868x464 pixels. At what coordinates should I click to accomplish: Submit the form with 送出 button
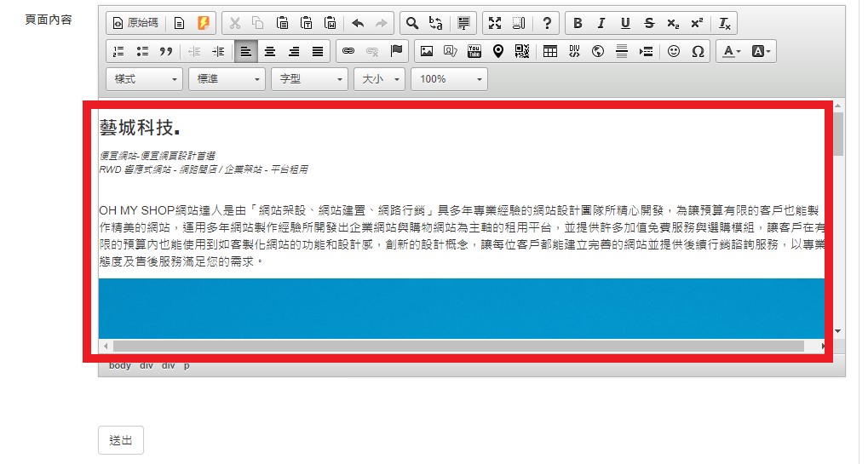click(121, 440)
